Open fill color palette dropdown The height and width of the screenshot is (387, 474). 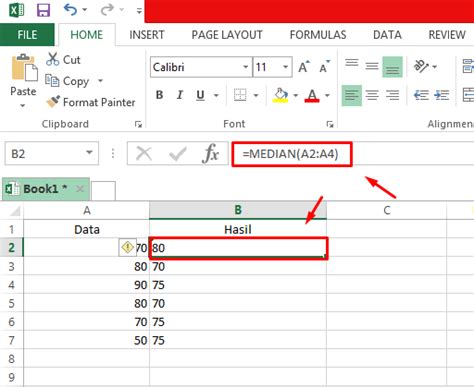click(295, 96)
